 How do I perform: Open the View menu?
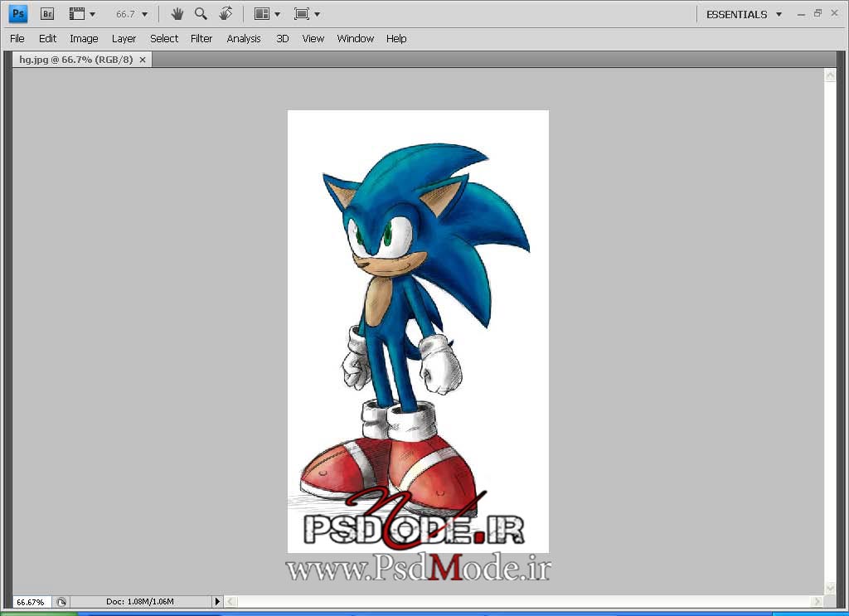[x=313, y=38]
